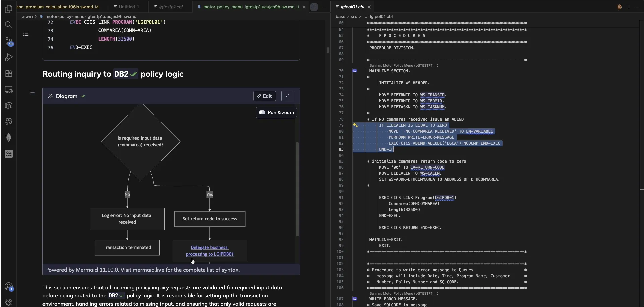Click the Swimm gutter icon on line 70
The image size is (644, 307).
pyautogui.click(x=355, y=71)
